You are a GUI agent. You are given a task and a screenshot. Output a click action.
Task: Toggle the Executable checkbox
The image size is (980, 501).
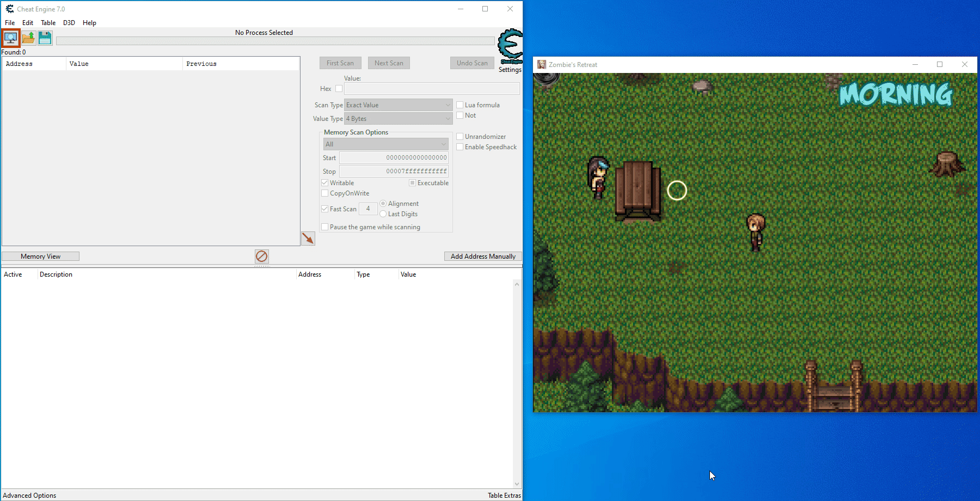point(412,182)
